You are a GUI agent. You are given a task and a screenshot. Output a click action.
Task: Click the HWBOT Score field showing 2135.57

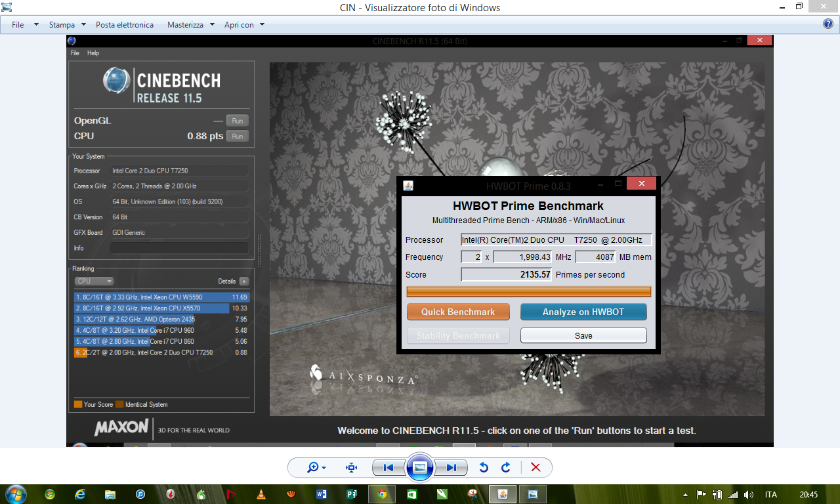[x=507, y=274]
